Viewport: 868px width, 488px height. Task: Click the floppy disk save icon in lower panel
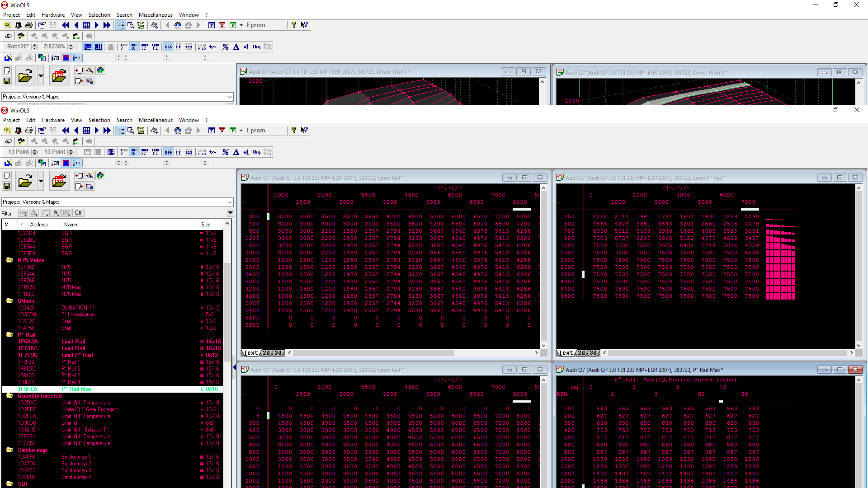tap(7, 186)
